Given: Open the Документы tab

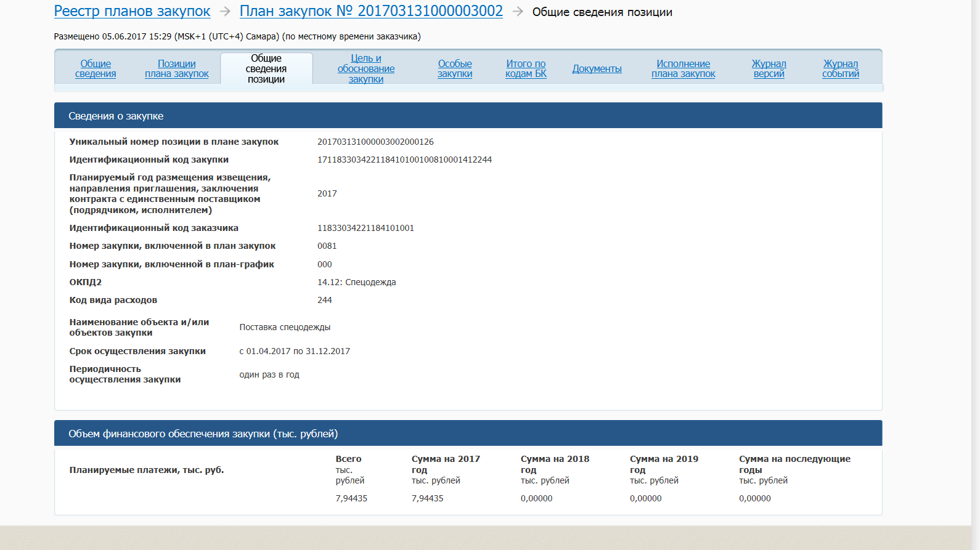Looking at the screenshot, I should click(597, 68).
